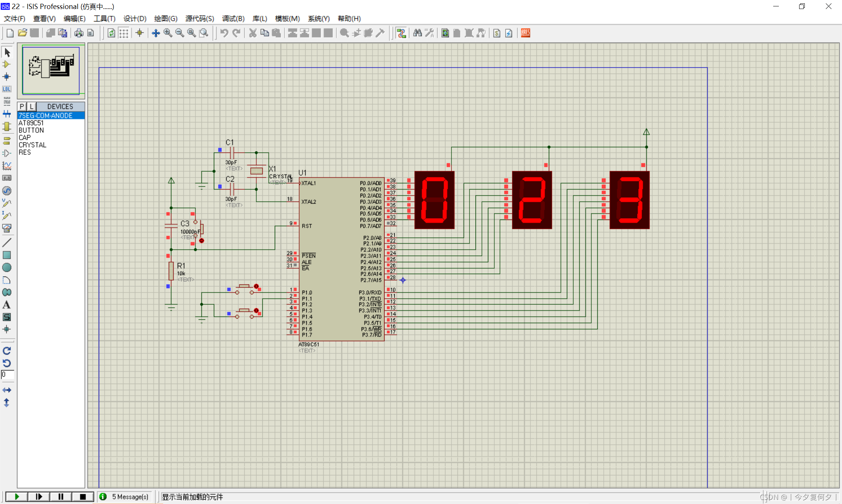842x504 pixels.
Task: Toggle the grid display button
Action: tap(124, 33)
